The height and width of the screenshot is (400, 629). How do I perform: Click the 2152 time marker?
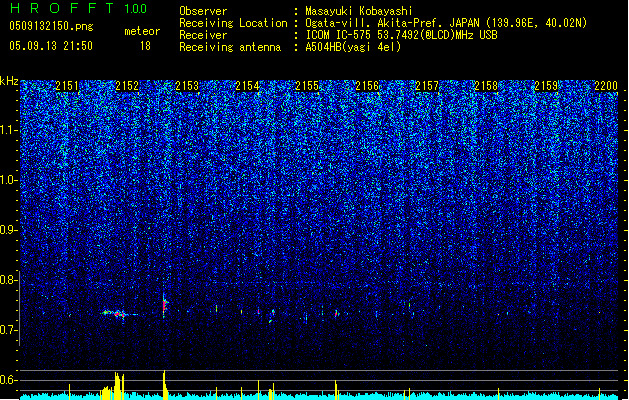click(x=127, y=86)
